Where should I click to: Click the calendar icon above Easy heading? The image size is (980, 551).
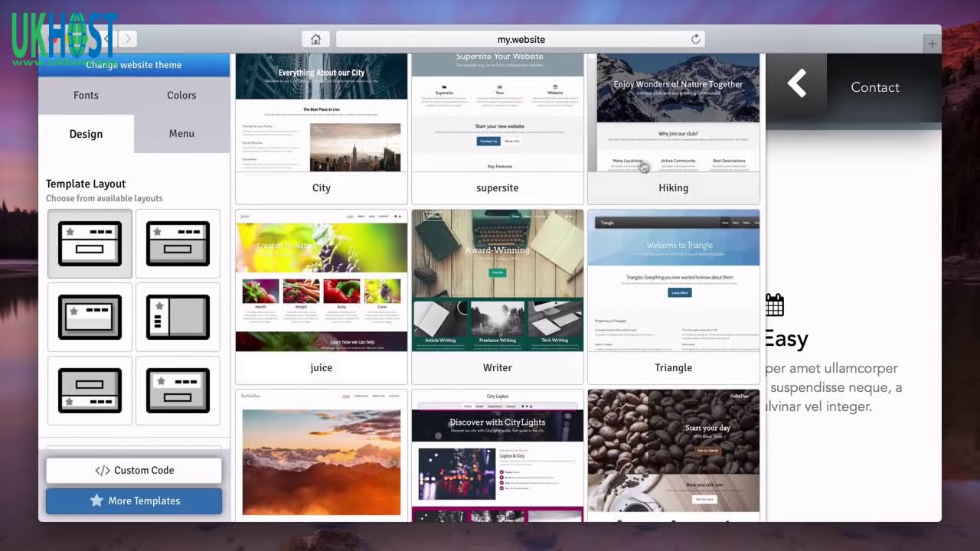775,305
